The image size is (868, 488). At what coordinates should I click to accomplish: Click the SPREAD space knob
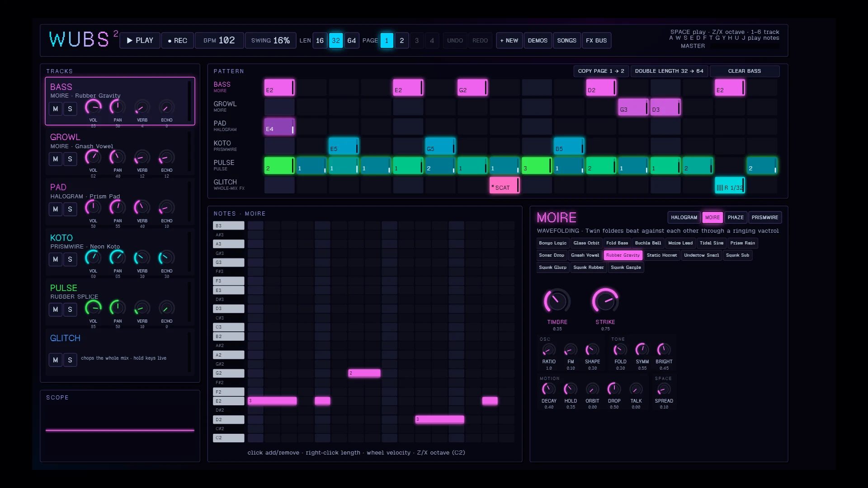tap(664, 389)
